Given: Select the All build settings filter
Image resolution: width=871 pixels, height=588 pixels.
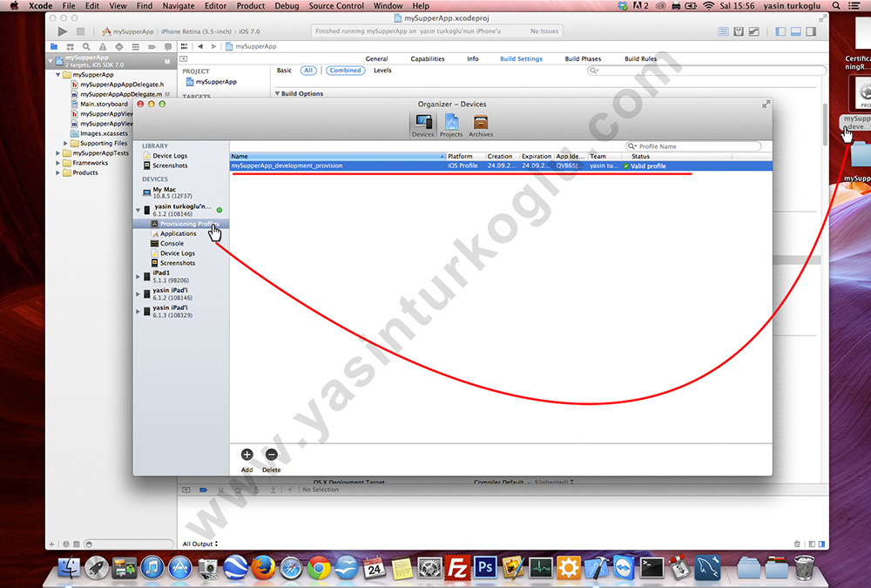Looking at the screenshot, I should coord(308,71).
